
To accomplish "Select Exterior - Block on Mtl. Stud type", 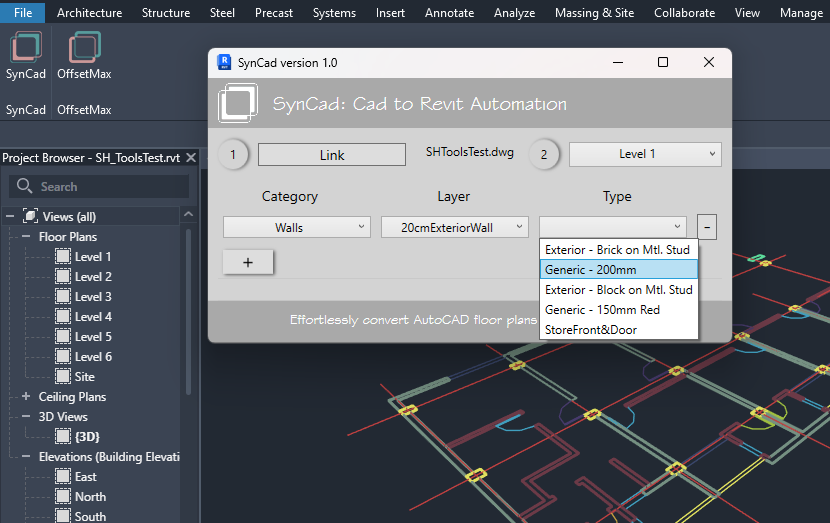I will coord(619,290).
